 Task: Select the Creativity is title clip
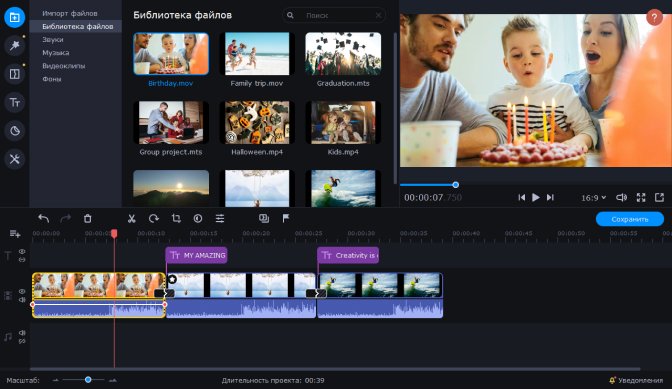point(348,255)
